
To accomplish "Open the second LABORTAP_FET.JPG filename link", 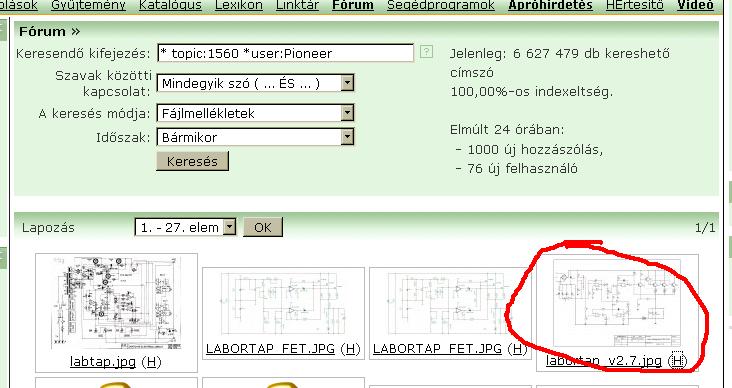I will point(437,349).
